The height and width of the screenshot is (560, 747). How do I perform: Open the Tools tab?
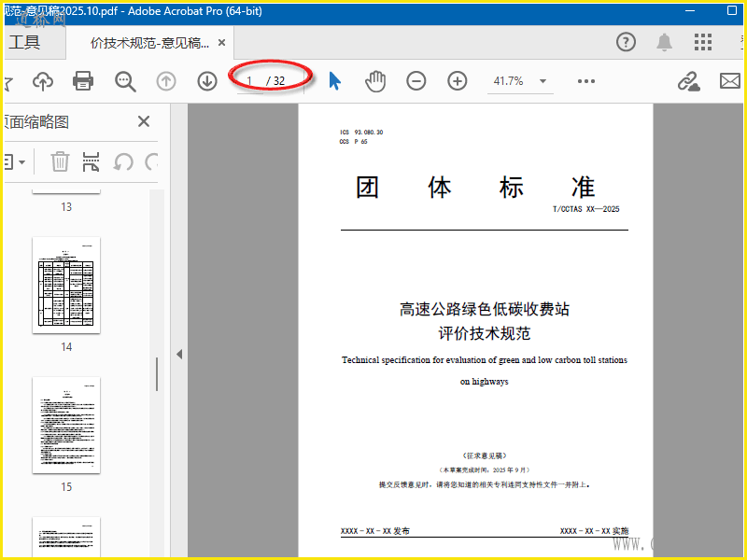point(25,42)
